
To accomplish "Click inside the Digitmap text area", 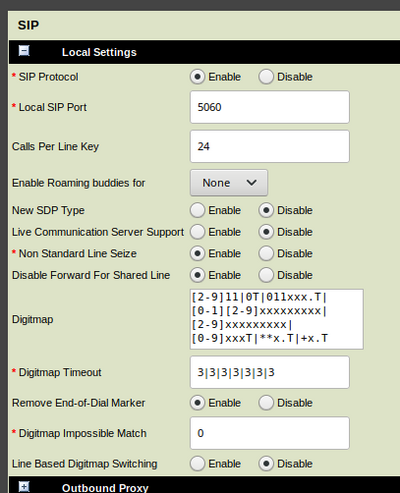I will click(x=277, y=319).
